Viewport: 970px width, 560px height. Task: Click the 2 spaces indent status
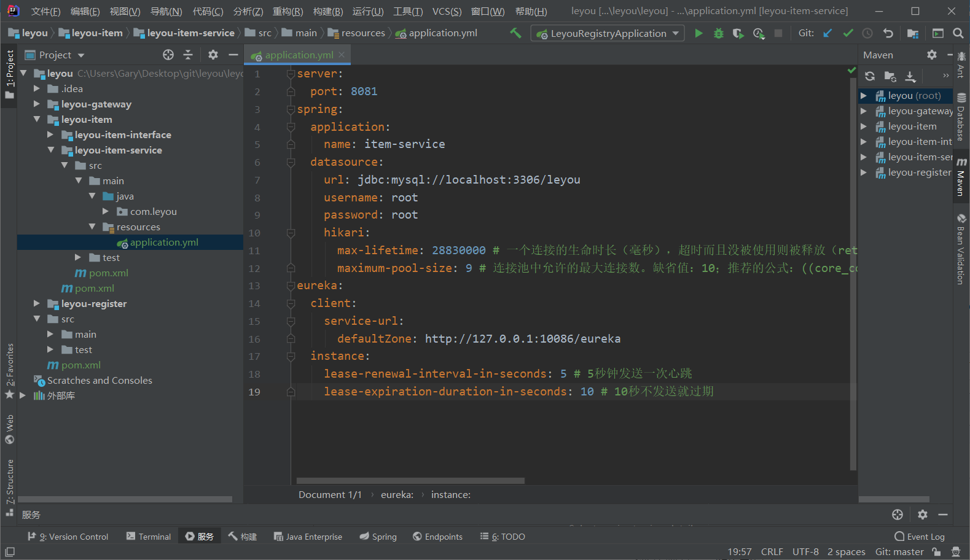click(x=846, y=552)
